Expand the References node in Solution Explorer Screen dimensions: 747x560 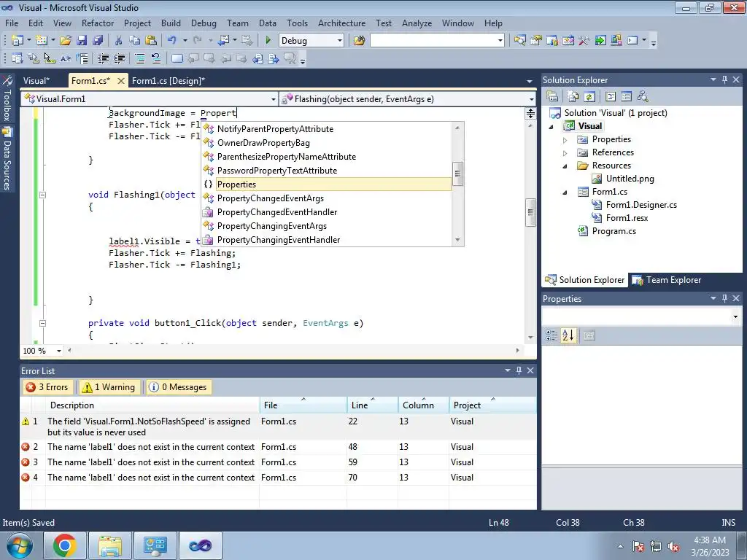565,153
